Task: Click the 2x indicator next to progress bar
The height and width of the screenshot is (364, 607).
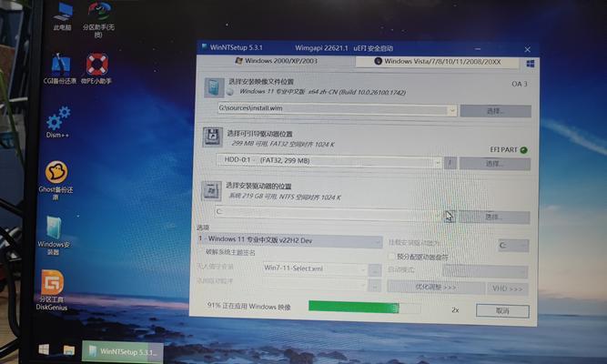Action: click(455, 310)
